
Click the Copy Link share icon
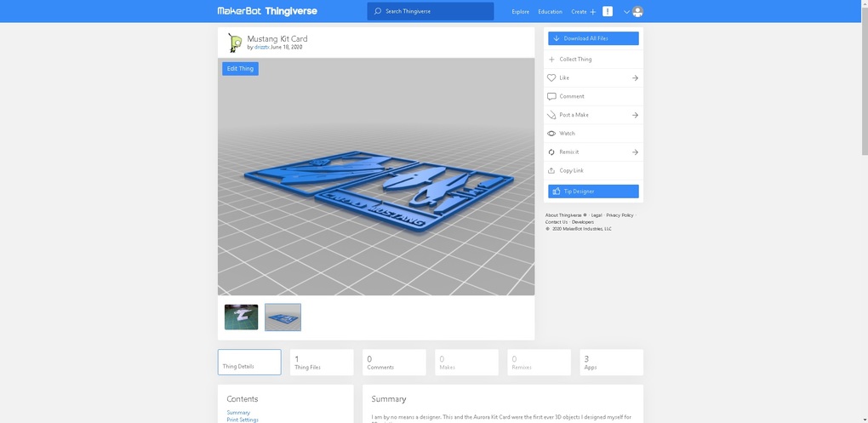point(551,171)
